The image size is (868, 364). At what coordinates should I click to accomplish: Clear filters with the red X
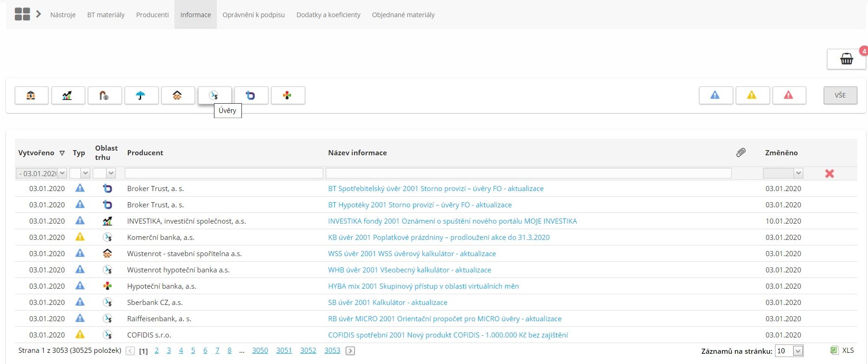[829, 173]
